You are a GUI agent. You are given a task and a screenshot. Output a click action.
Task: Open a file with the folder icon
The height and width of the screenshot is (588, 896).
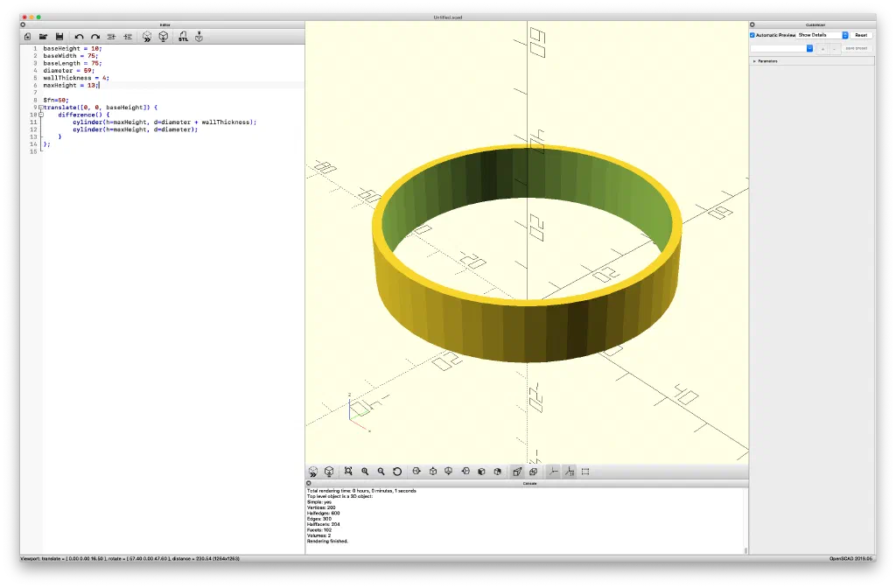tap(43, 37)
